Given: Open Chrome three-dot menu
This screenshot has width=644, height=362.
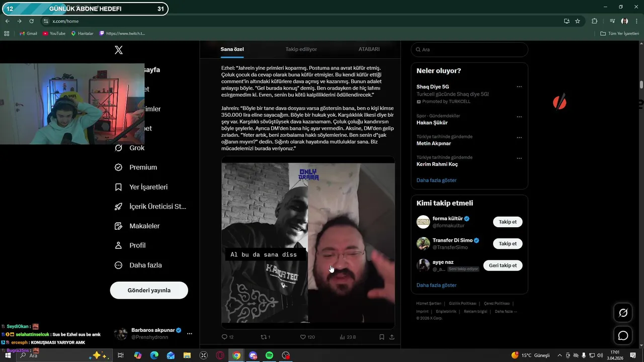Looking at the screenshot, I should (x=636, y=21).
